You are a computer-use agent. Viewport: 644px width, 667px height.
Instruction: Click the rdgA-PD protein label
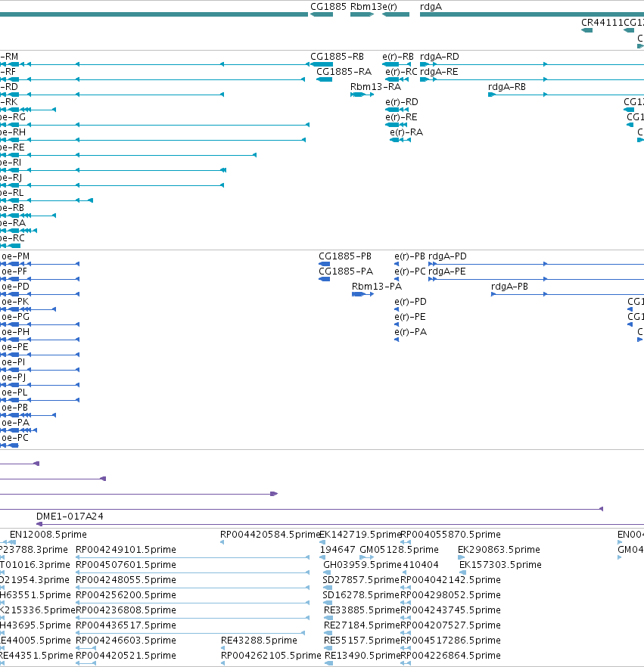click(x=447, y=256)
